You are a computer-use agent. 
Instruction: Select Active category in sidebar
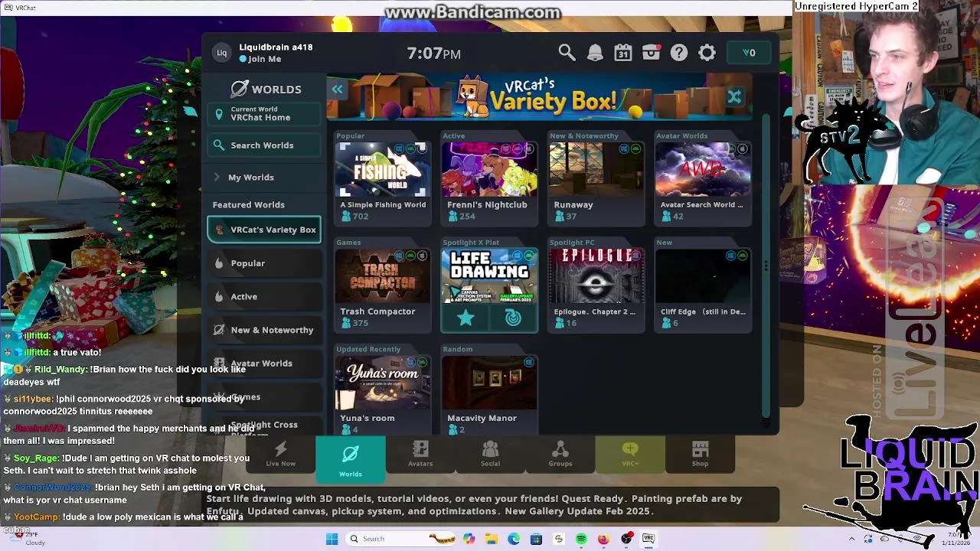click(x=264, y=297)
